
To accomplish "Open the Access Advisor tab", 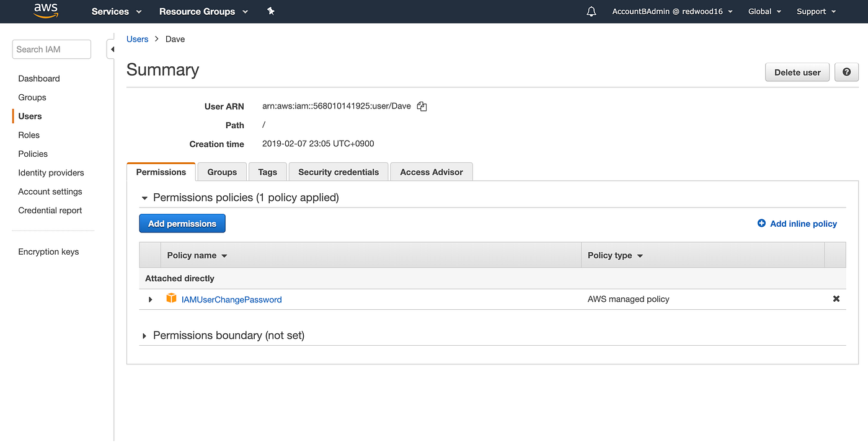I will pyautogui.click(x=431, y=172).
